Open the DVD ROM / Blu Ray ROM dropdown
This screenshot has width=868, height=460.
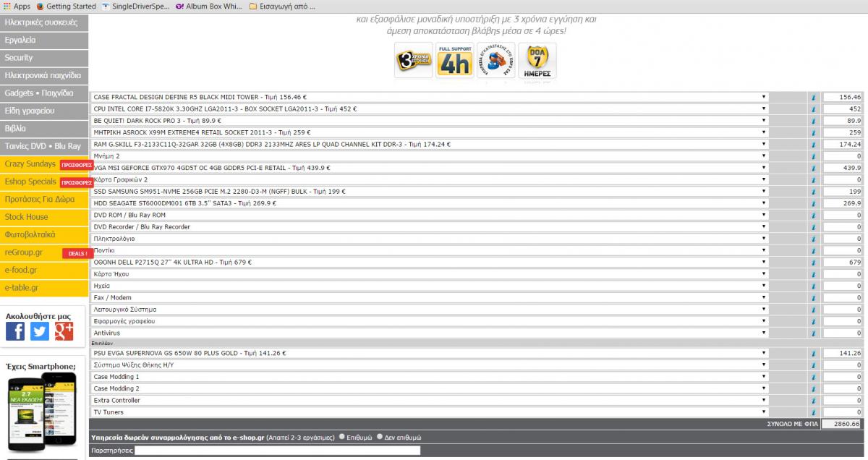(429, 215)
